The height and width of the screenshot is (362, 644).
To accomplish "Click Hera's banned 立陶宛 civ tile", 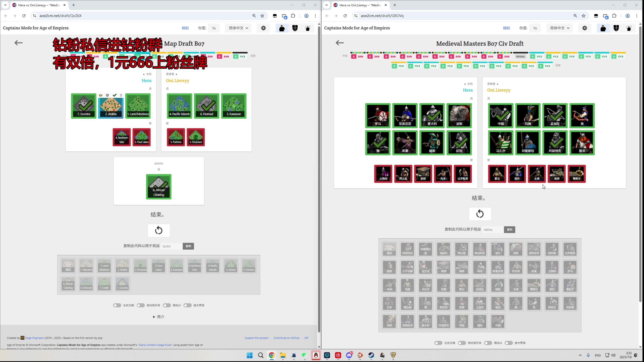I will [x=383, y=174].
